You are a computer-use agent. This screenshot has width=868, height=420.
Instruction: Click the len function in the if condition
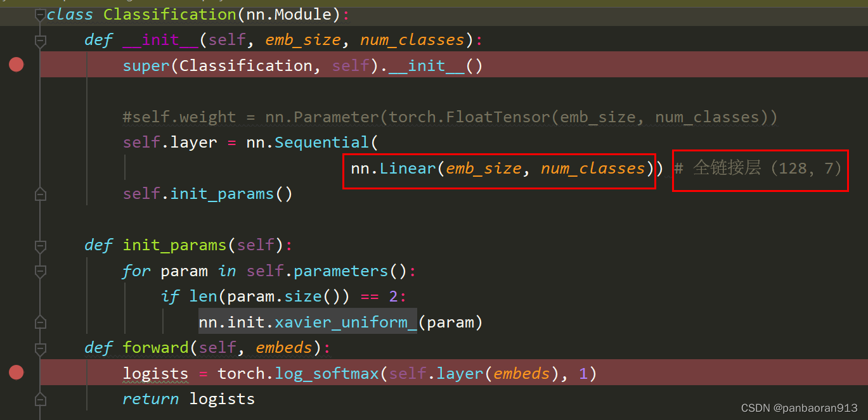point(203,296)
